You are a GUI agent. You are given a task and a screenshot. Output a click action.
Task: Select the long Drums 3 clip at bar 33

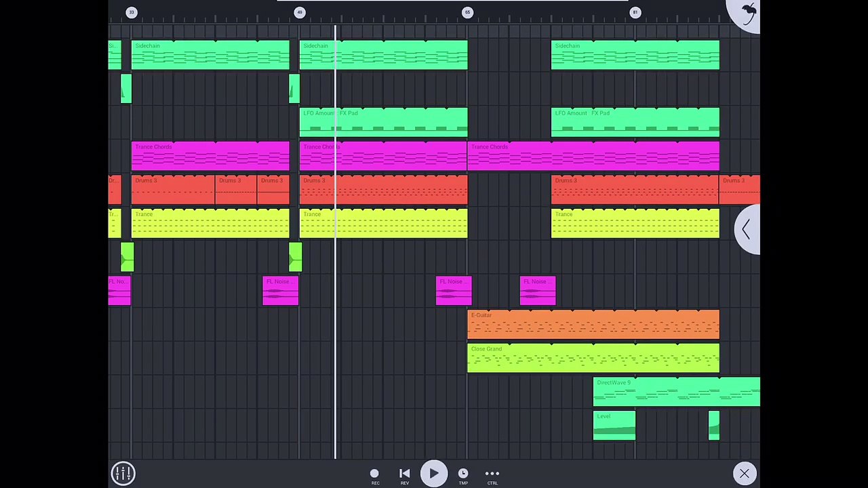(173, 190)
